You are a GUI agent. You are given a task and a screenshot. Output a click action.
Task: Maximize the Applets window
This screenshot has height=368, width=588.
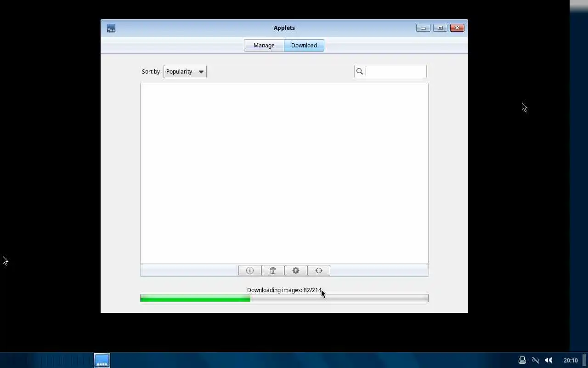pos(440,28)
